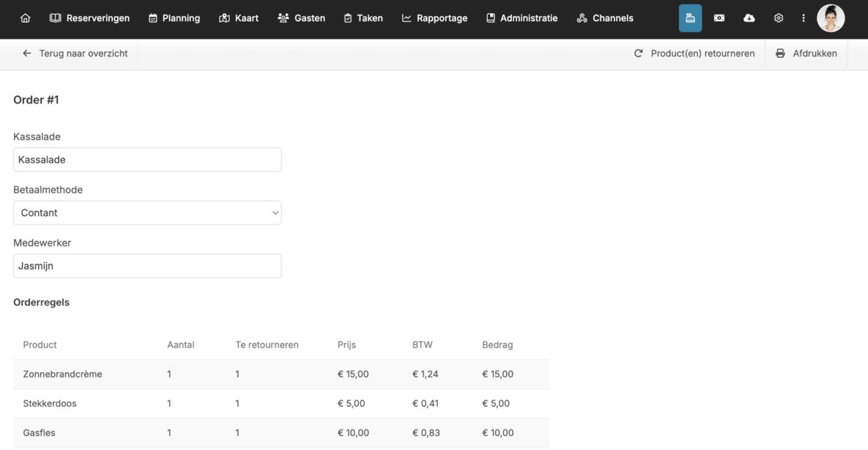Select the Channels menu item
The width and height of the screenshot is (868, 450).
point(605,18)
